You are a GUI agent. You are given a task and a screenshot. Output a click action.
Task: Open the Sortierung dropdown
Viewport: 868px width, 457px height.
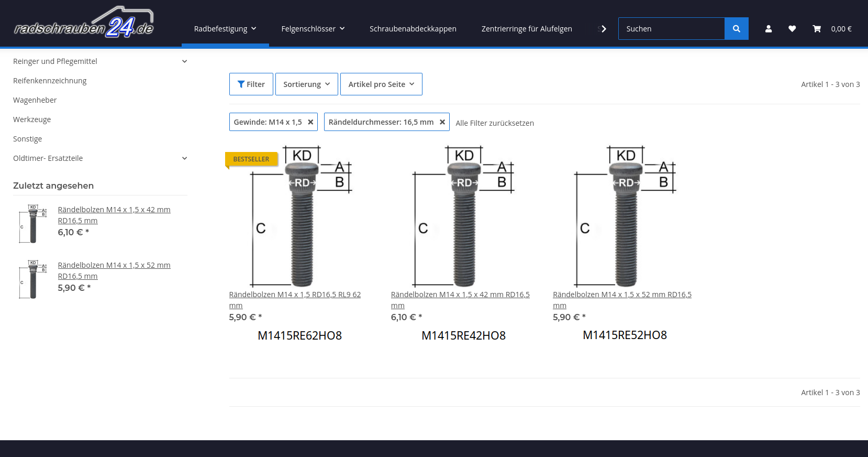306,84
